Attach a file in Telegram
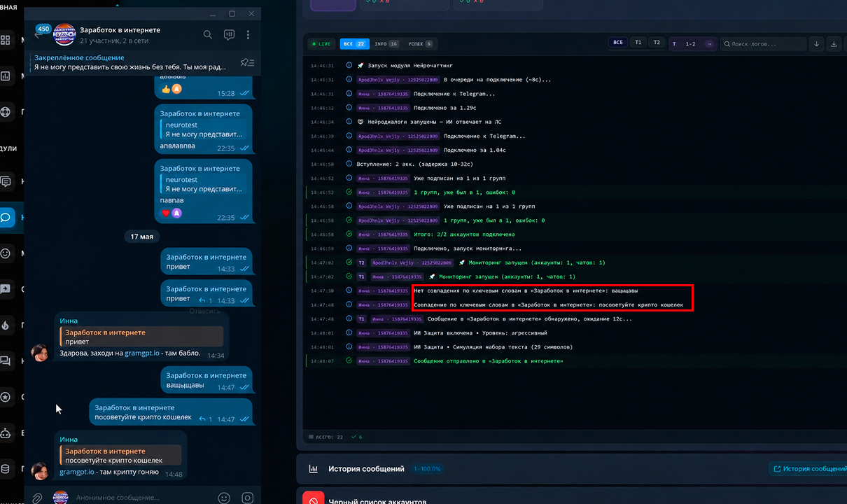847x504 pixels. point(37,498)
